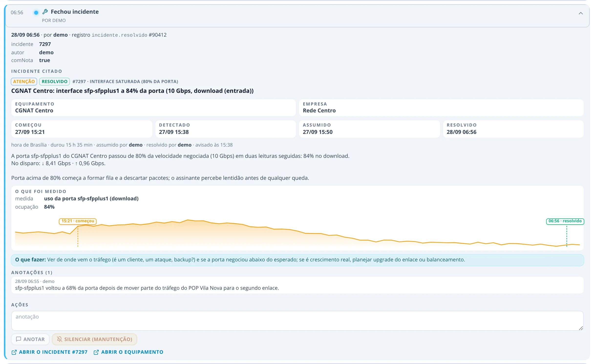Open the ABRIR O INCIDENTE #7297 link
The width and height of the screenshot is (594, 364).
(x=49, y=352)
